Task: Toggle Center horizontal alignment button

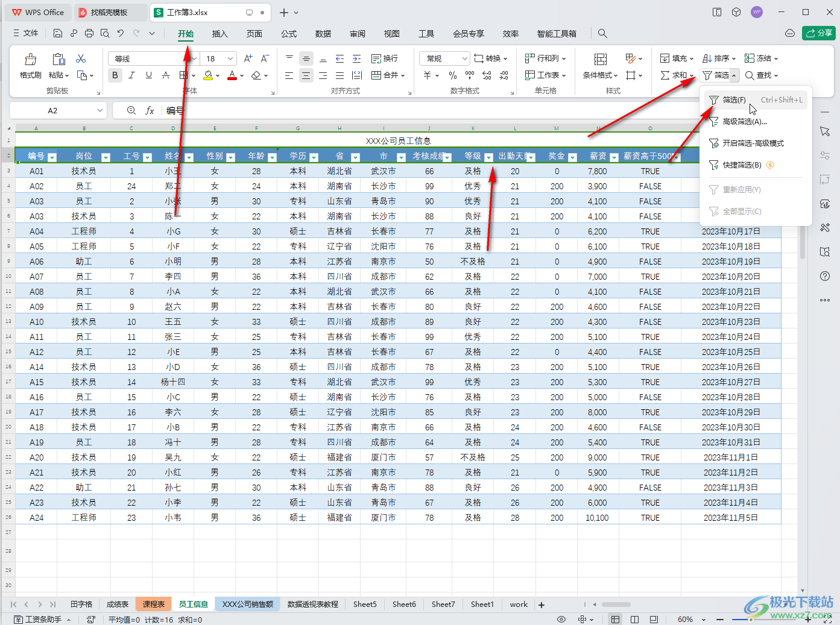Action: [x=306, y=75]
